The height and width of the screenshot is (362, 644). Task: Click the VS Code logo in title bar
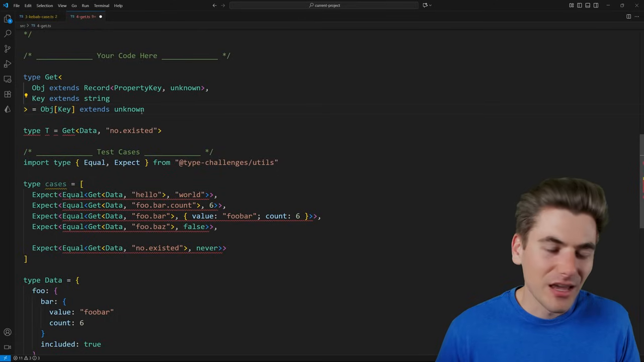(6, 6)
